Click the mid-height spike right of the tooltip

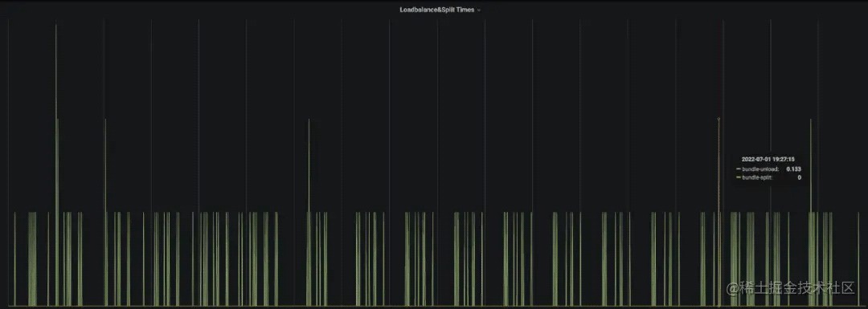(x=811, y=212)
